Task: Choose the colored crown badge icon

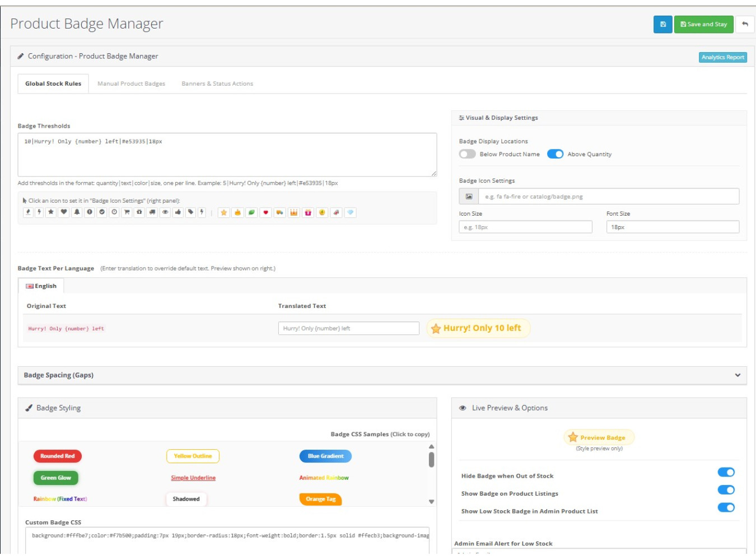Action: pos(294,213)
